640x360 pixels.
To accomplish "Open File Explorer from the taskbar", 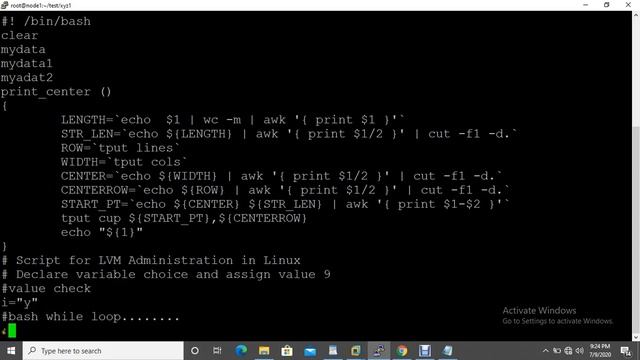I will (264, 351).
